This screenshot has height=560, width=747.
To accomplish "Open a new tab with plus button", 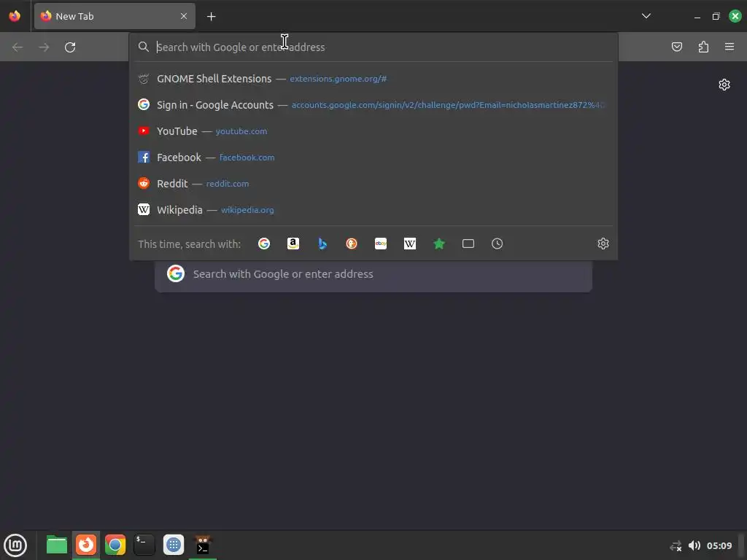I will point(211,17).
